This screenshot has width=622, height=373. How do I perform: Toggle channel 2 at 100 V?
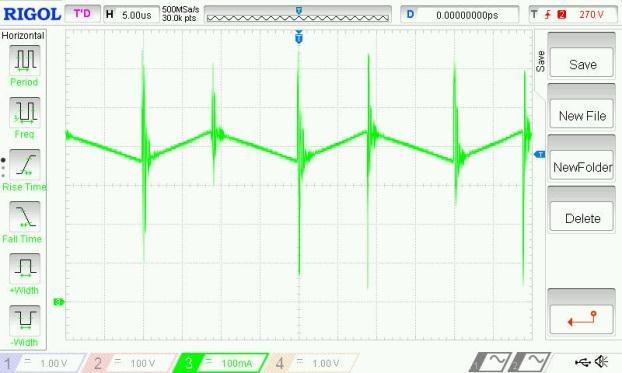point(131,363)
